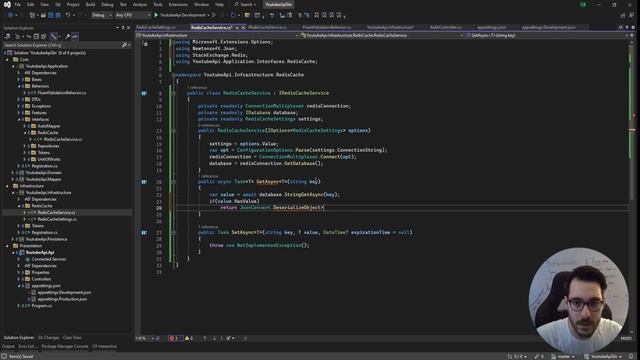This screenshot has height=360, width=640.
Task: Open the Git Changes panel tab
Action: coord(48,338)
